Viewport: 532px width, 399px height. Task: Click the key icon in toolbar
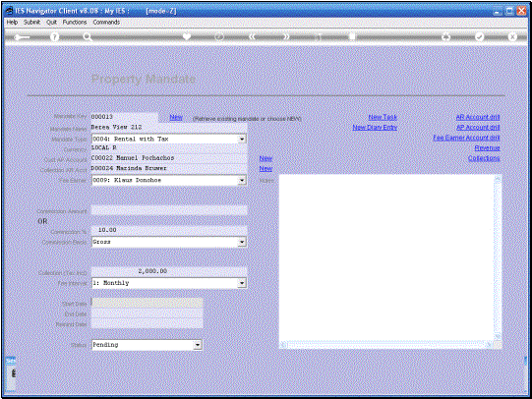click(x=22, y=37)
